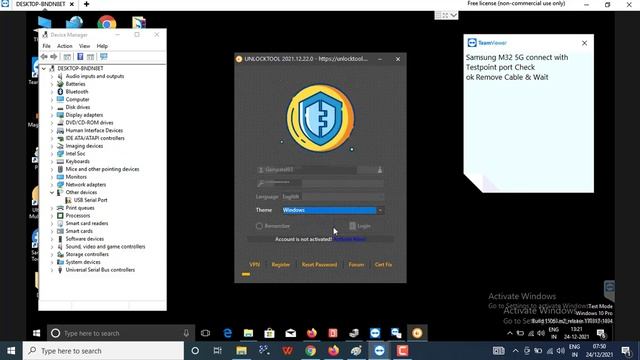
Task: Click plus to add TeamViewer tab
Action: [87, 4]
